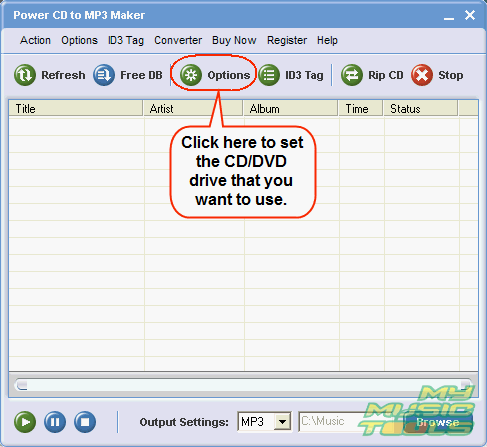
Task: Sort tracks by Status column header
Action: [421, 108]
